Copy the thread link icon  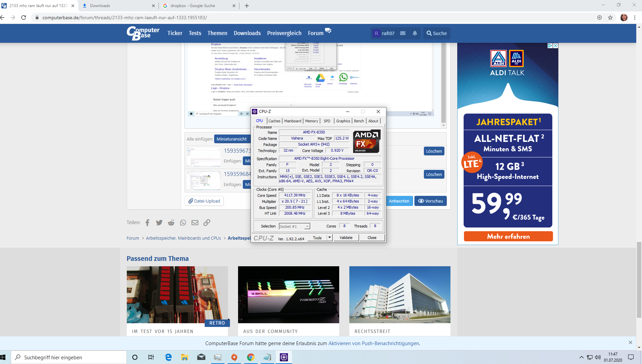click(x=207, y=222)
